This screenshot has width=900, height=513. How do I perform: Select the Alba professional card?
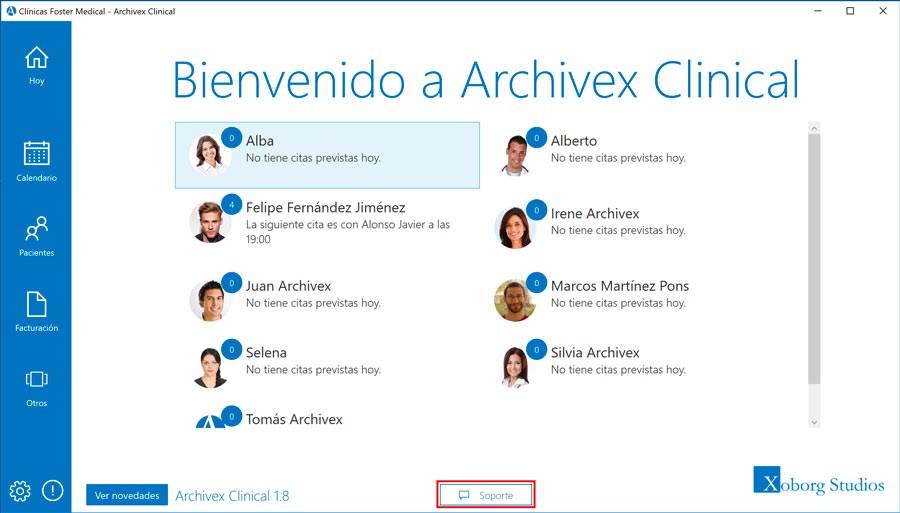pos(327,155)
